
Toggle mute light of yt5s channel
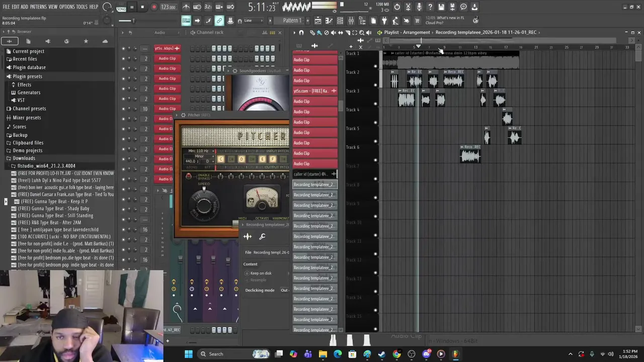pyautogui.click(x=123, y=48)
